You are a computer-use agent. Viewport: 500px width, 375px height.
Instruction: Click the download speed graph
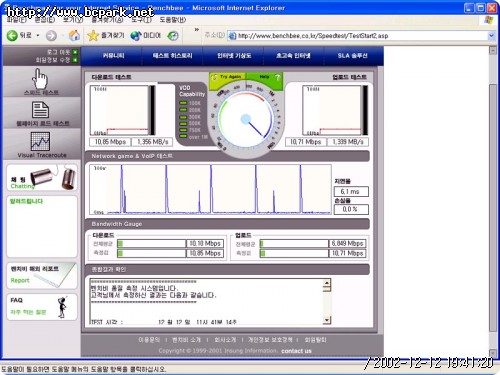[x=120, y=110]
